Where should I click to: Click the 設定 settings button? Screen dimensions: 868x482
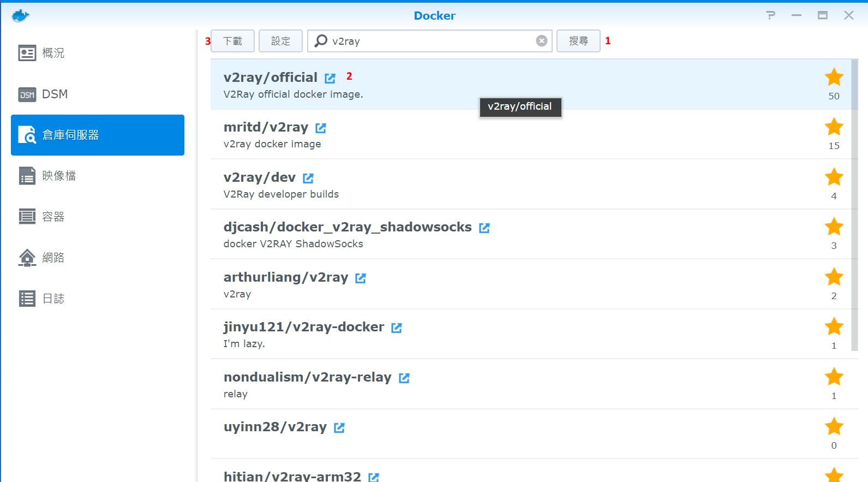click(x=280, y=41)
